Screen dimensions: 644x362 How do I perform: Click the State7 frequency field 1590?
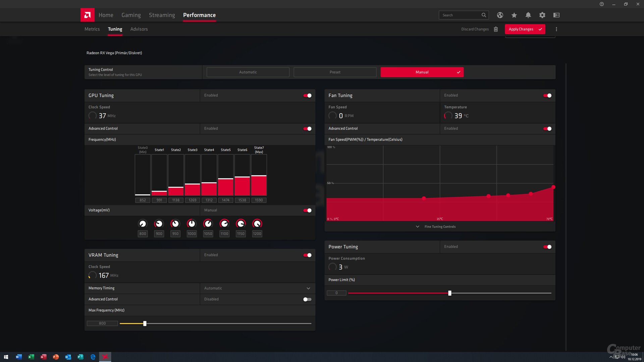pyautogui.click(x=259, y=200)
